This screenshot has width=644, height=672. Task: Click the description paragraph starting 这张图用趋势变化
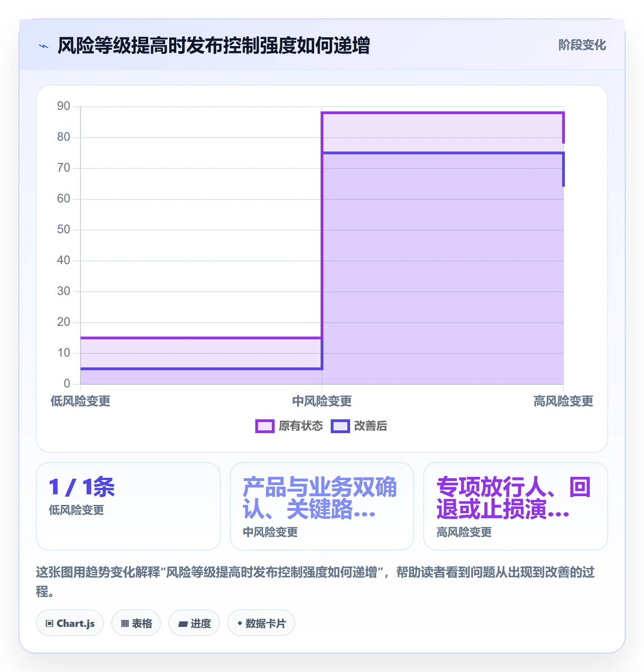click(316, 582)
